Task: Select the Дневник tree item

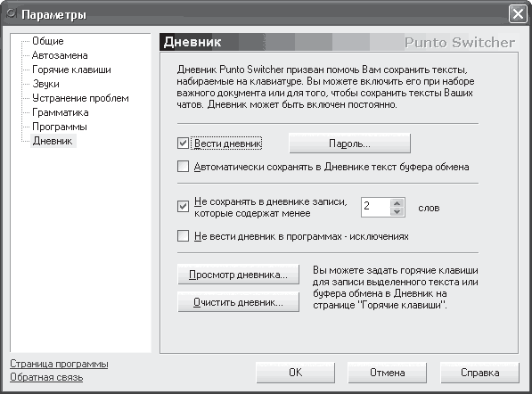Action: (x=53, y=141)
